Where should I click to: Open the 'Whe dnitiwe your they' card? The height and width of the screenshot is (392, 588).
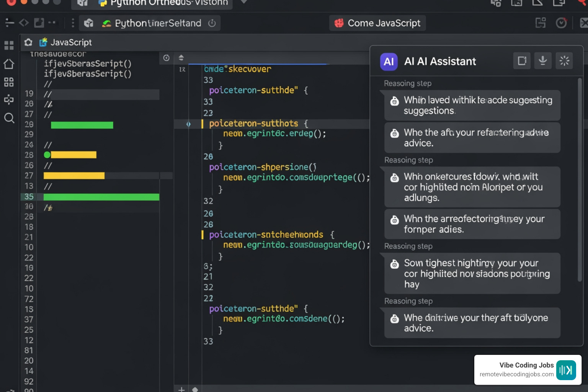coord(472,323)
